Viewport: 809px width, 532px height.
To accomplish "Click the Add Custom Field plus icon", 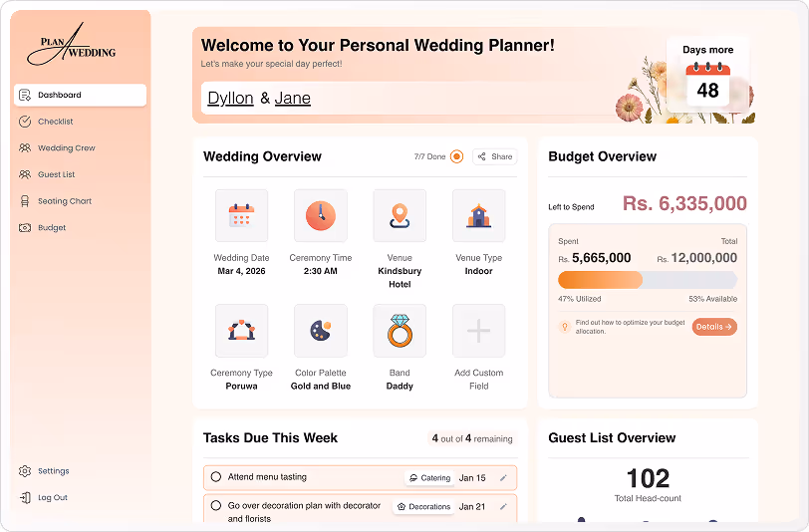I will tap(479, 331).
